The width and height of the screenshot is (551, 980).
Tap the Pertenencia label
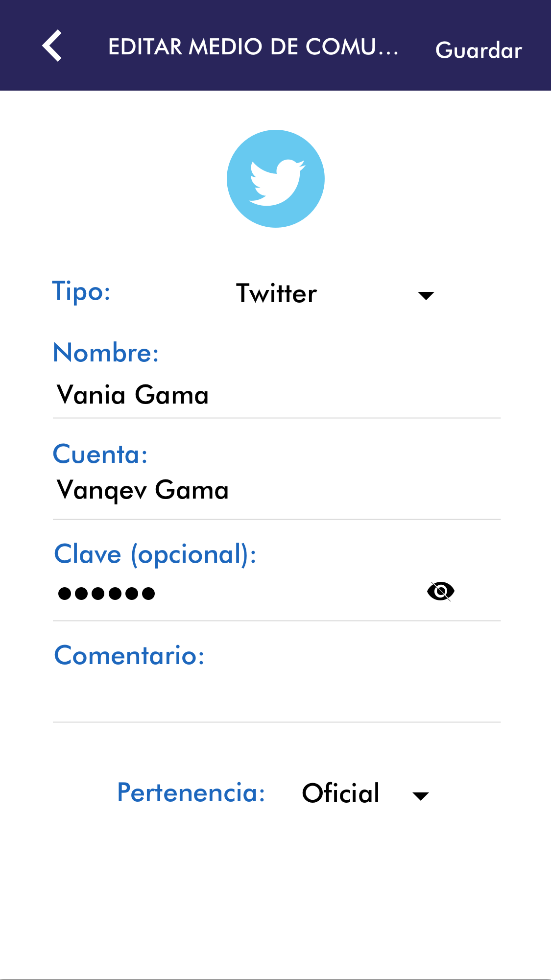(191, 792)
